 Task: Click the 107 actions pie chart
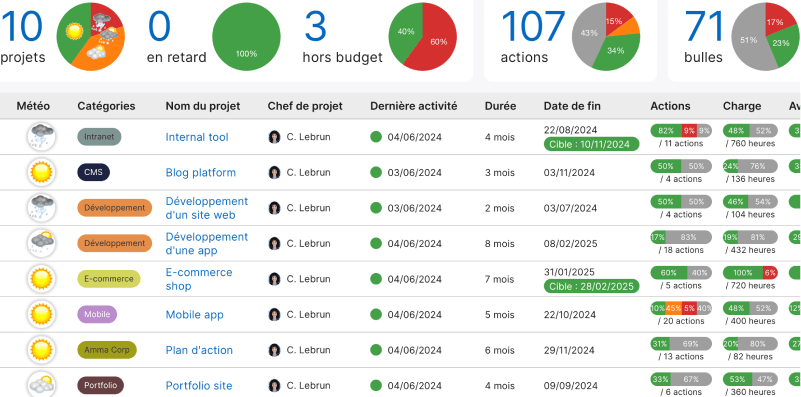point(606,36)
